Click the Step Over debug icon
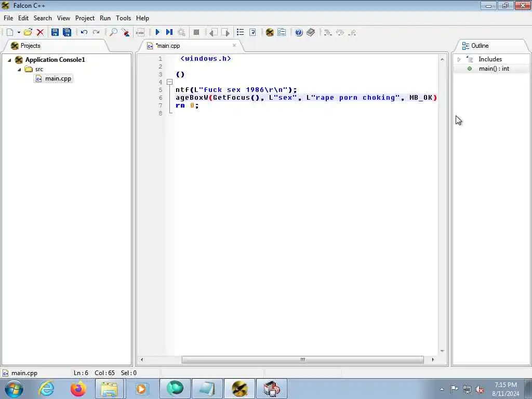This screenshot has width=532, height=399. pyautogui.click(x=340, y=32)
